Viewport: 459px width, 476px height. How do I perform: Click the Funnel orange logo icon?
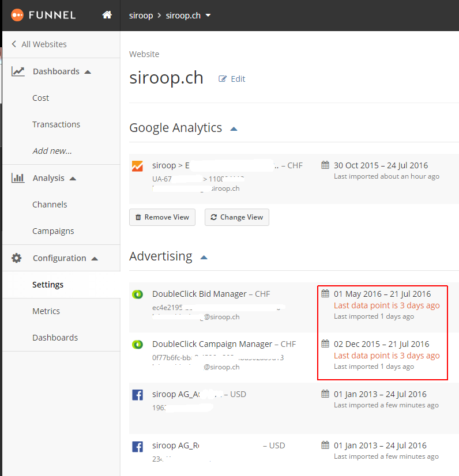click(x=17, y=15)
